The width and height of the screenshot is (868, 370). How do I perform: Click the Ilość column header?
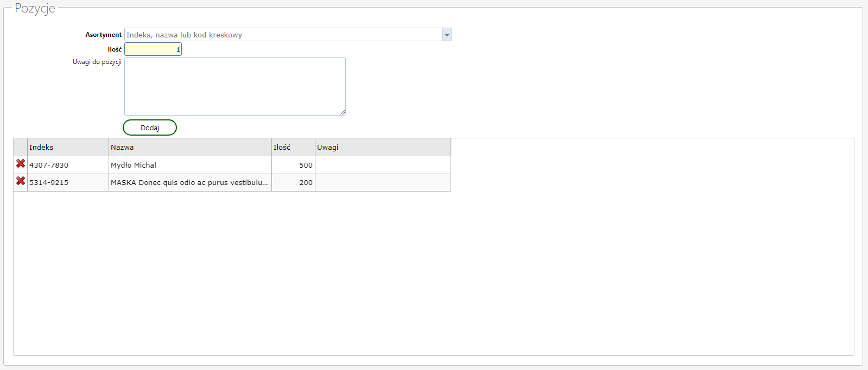click(x=293, y=147)
